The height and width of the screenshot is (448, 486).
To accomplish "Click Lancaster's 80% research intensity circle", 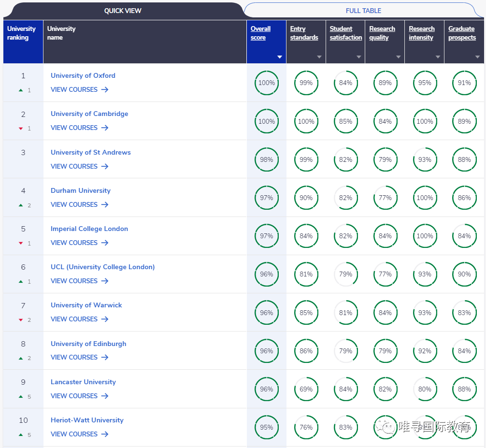I will click(425, 389).
